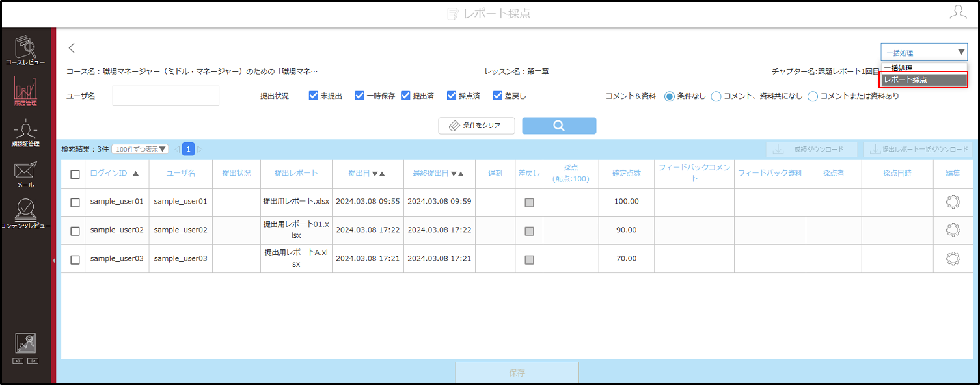The height and width of the screenshot is (385, 980).
Task: Open the コースレビュー sidebar icon
Action: click(x=25, y=50)
